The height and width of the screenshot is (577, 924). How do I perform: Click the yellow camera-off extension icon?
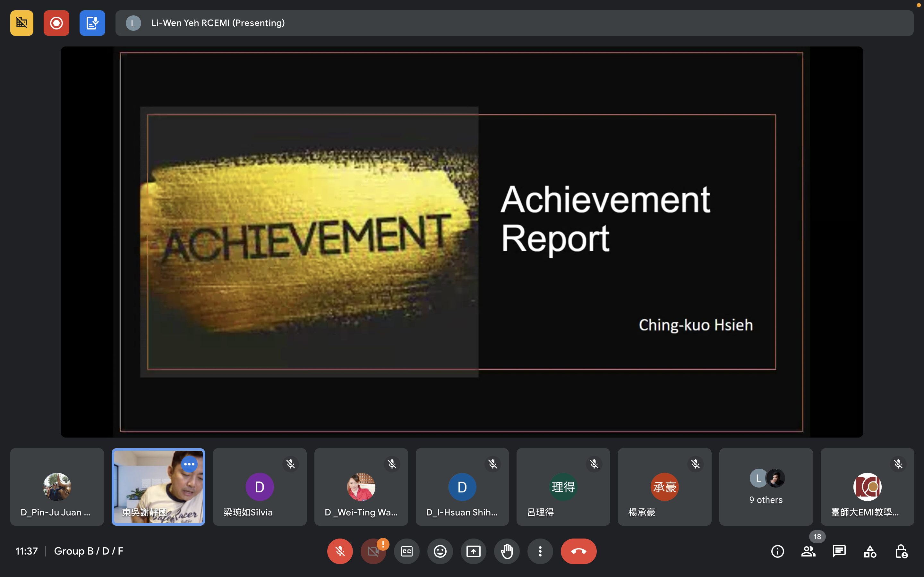pyautogui.click(x=22, y=23)
